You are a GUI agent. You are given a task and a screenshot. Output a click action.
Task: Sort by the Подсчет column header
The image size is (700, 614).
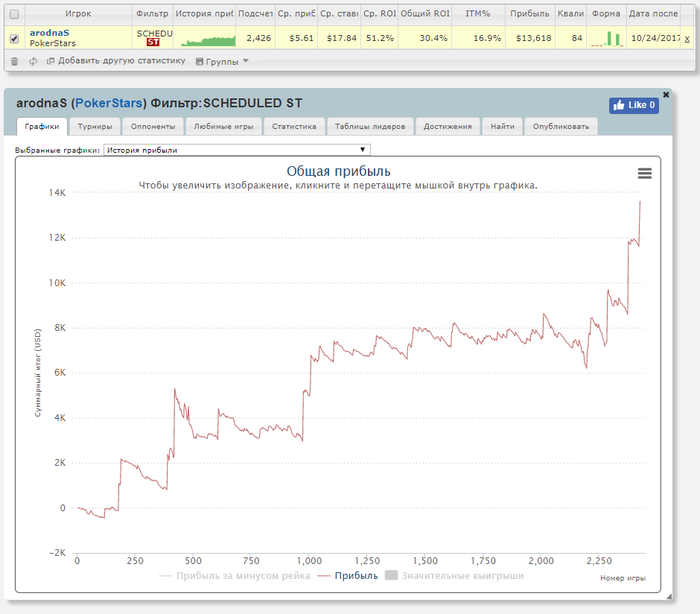(255, 14)
